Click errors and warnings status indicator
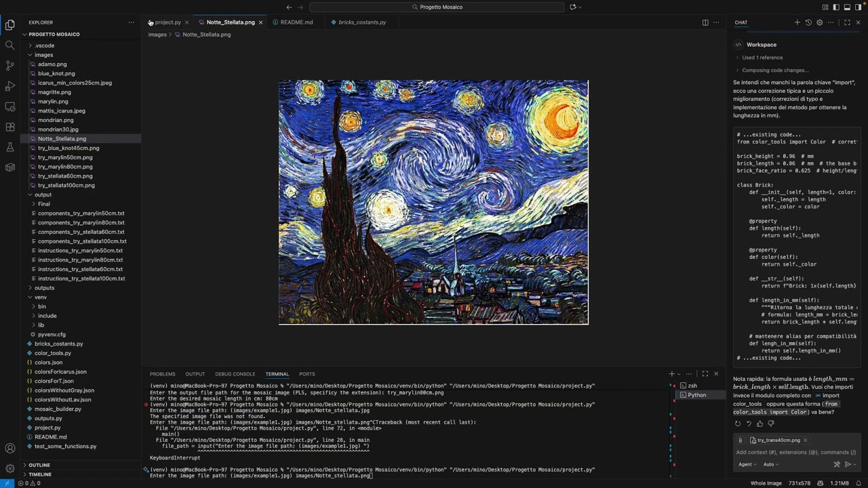Screen dimensions: 868x488 pyautogui.click(x=28, y=483)
